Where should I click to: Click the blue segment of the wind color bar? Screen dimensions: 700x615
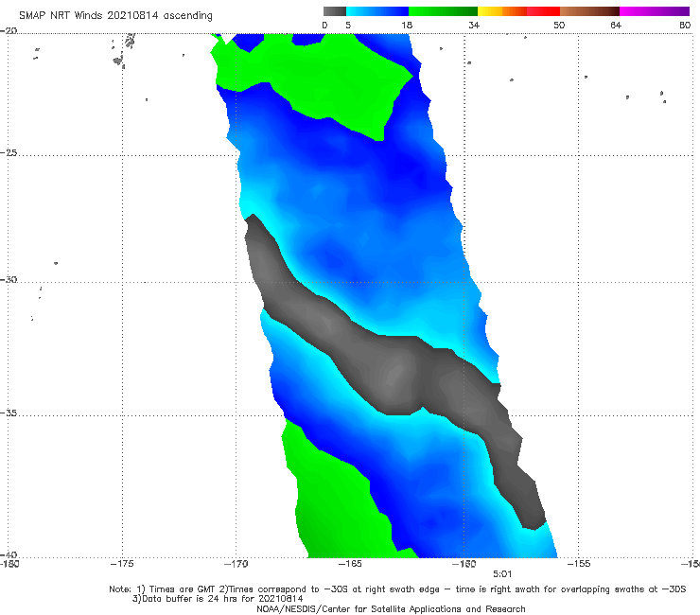[377, 11]
